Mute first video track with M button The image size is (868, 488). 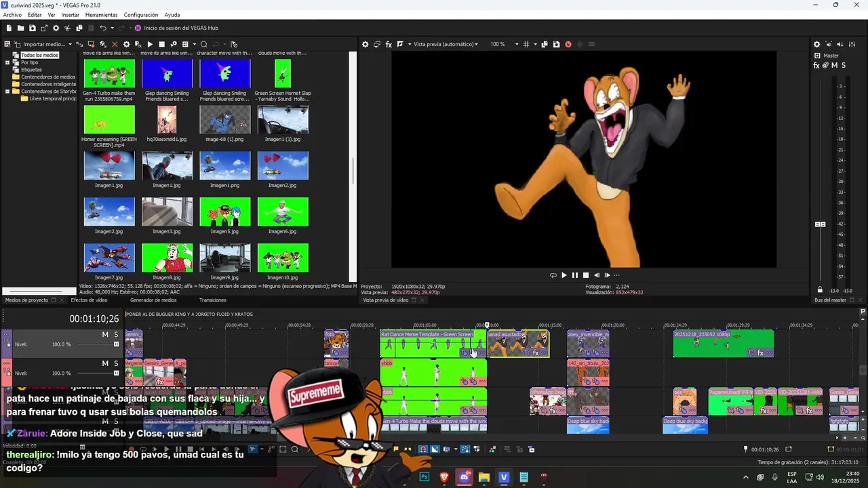(x=105, y=334)
